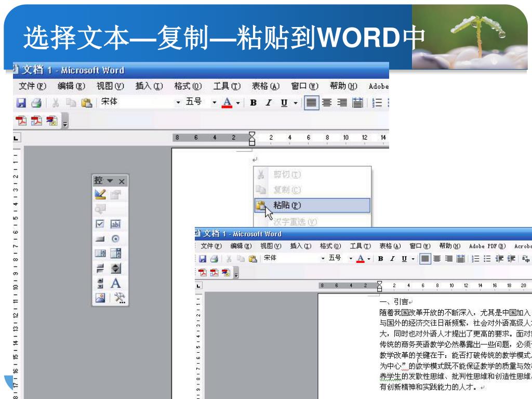Toggle Italic in front Word window

point(393,259)
